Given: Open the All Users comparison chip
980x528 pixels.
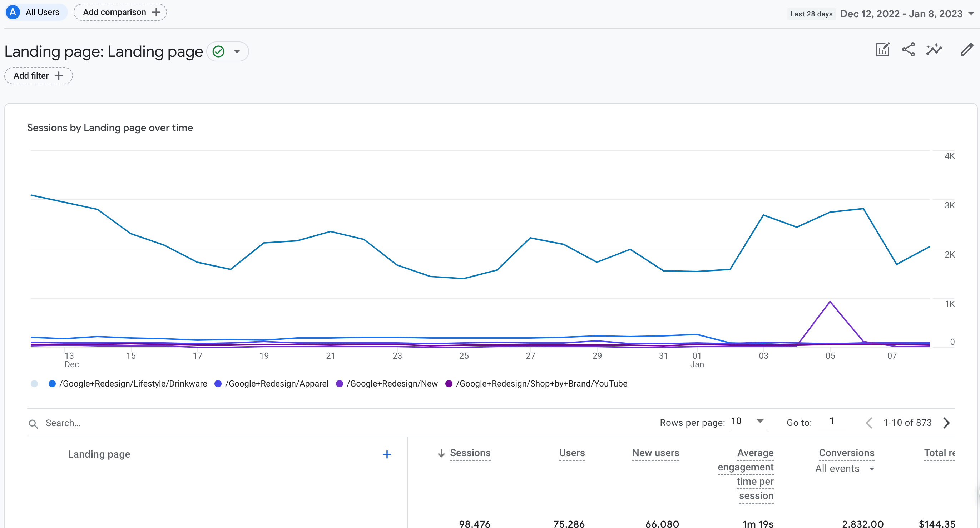Looking at the screenshot, I should point(36,12).
